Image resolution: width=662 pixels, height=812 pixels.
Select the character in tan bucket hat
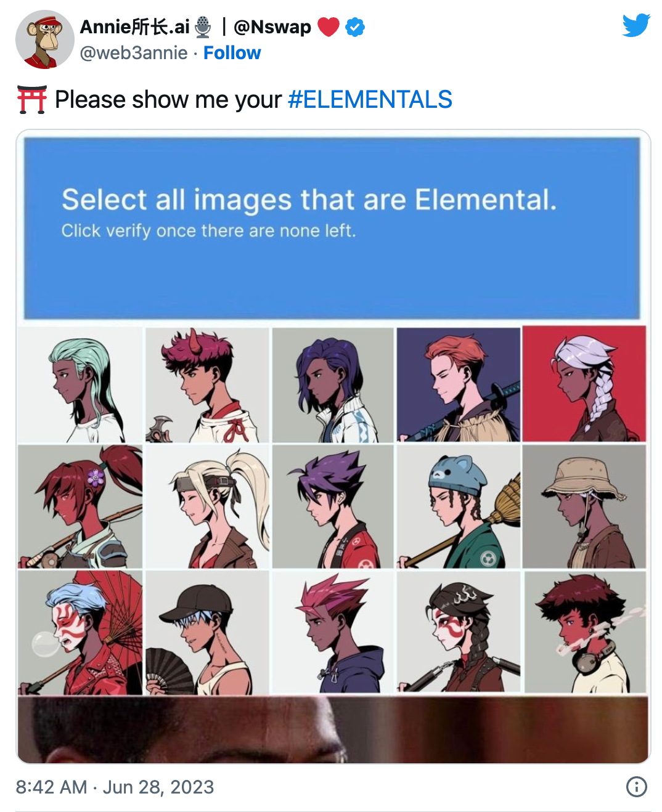(584, 506)
